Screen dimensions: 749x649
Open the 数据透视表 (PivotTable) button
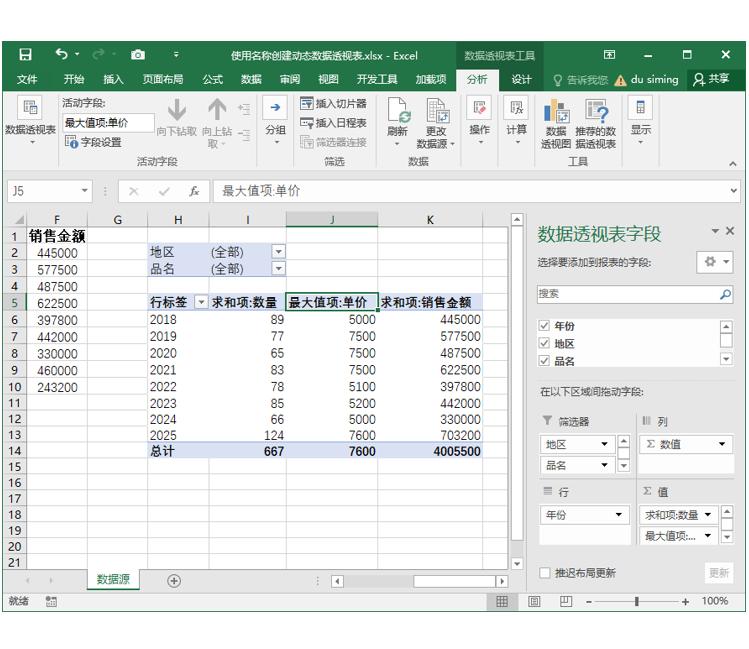(30, 121)
